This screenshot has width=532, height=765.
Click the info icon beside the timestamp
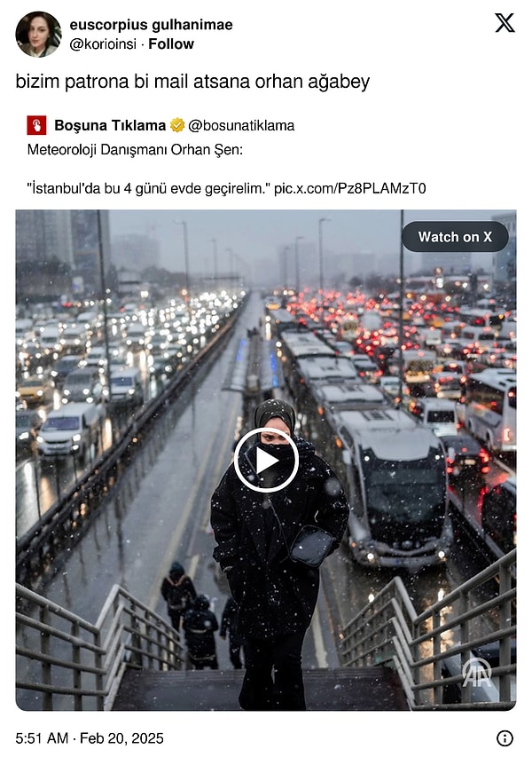[x=505, y=738]
